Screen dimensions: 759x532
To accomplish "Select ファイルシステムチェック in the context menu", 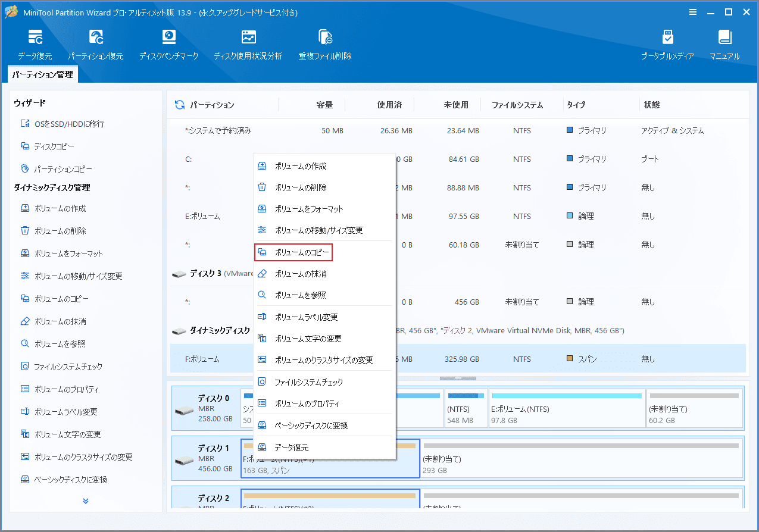I will pyautogui.click(x=324, y=382).
